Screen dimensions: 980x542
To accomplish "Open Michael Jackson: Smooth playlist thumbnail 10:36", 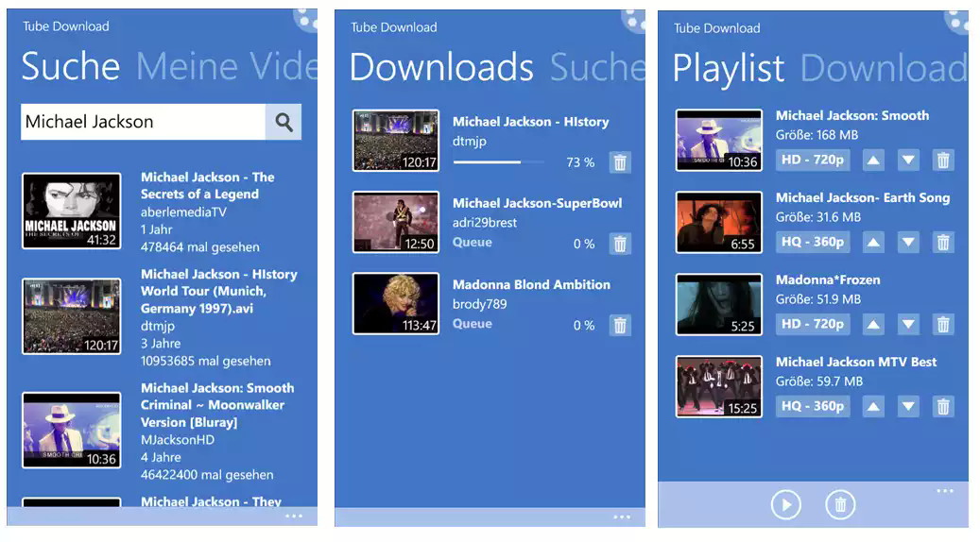I will pyautogui.click(x=719, y=140).
